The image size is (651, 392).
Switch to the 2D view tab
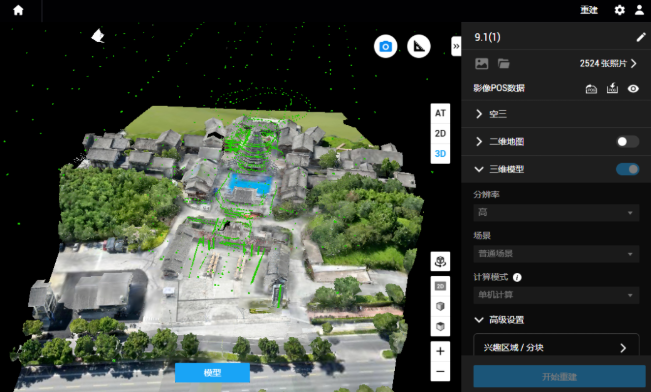[440, 133]
